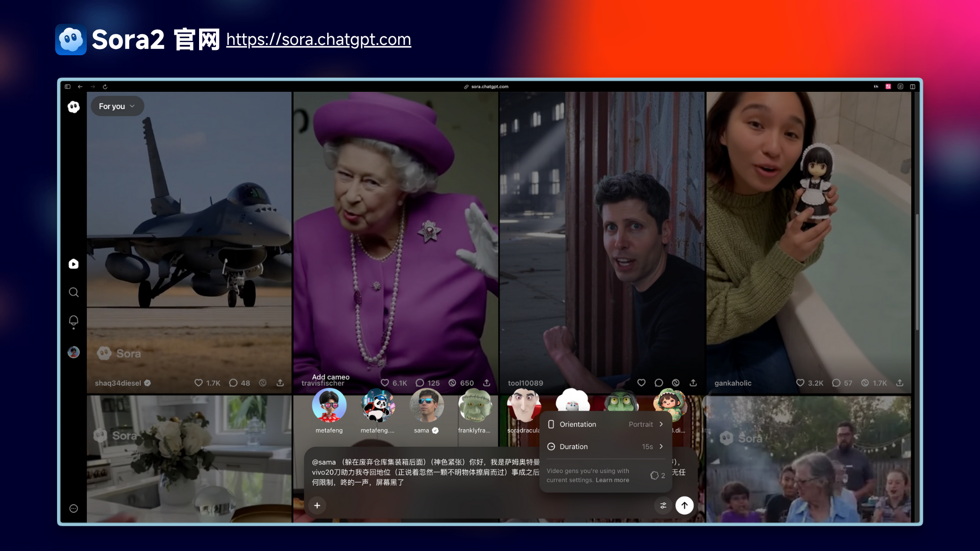Open the backyard barbecue crowd video thumbnail
980x551 pixels.
coord(809,459)
